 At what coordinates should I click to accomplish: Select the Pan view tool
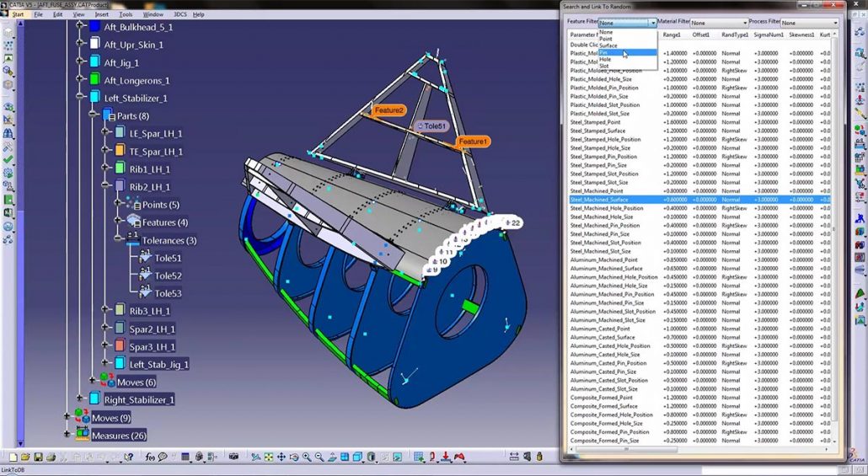click(x=282, y=457)
